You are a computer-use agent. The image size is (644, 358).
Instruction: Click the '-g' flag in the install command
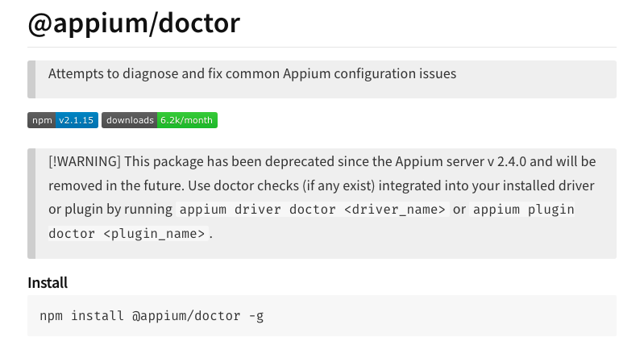tap(256, 315)
